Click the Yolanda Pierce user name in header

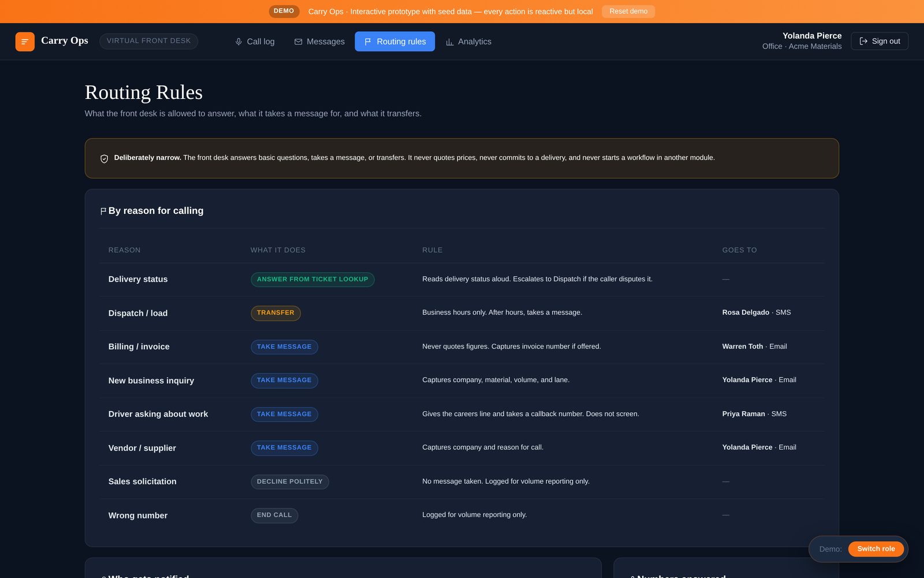click(812, 36)
